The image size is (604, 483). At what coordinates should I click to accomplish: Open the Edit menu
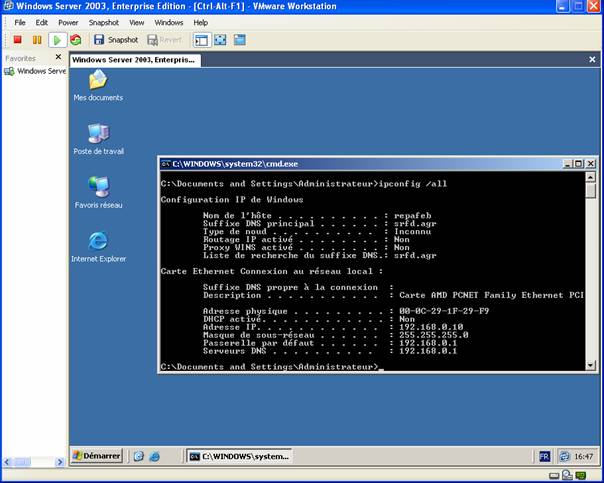click(42, 23)
